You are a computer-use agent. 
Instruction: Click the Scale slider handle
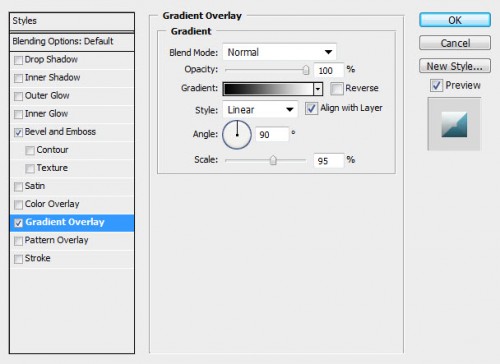point(273,160)
